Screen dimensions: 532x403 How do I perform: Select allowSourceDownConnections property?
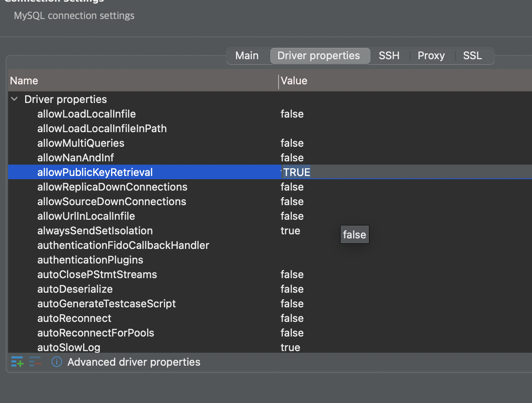click(112, 201)
